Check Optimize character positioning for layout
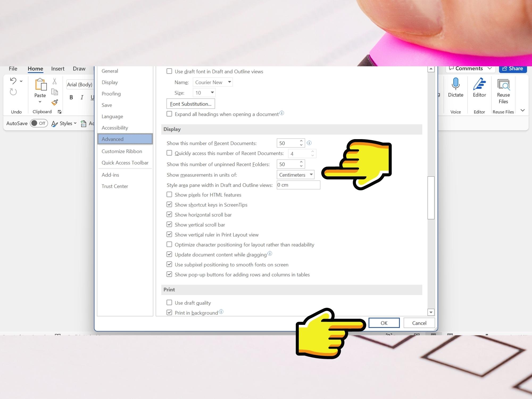 pyautogui.click(x=169, y=244)
